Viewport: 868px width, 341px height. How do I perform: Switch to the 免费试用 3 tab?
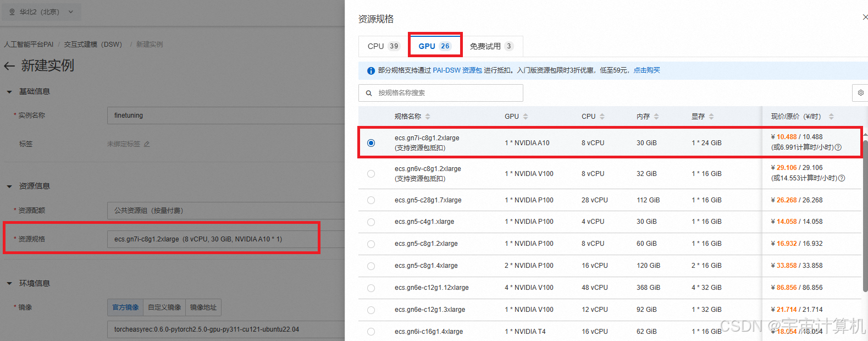[491, 46]
